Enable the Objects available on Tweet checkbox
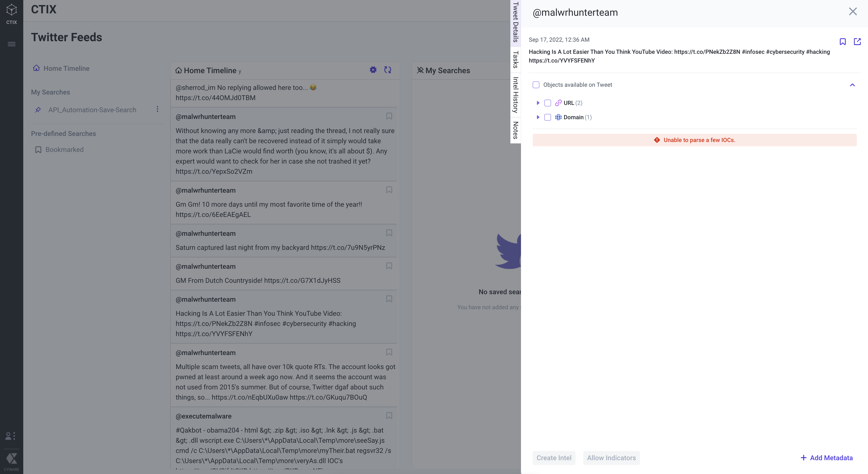The height and width of the screenshot is (474, 868). (x=536, y=85)
